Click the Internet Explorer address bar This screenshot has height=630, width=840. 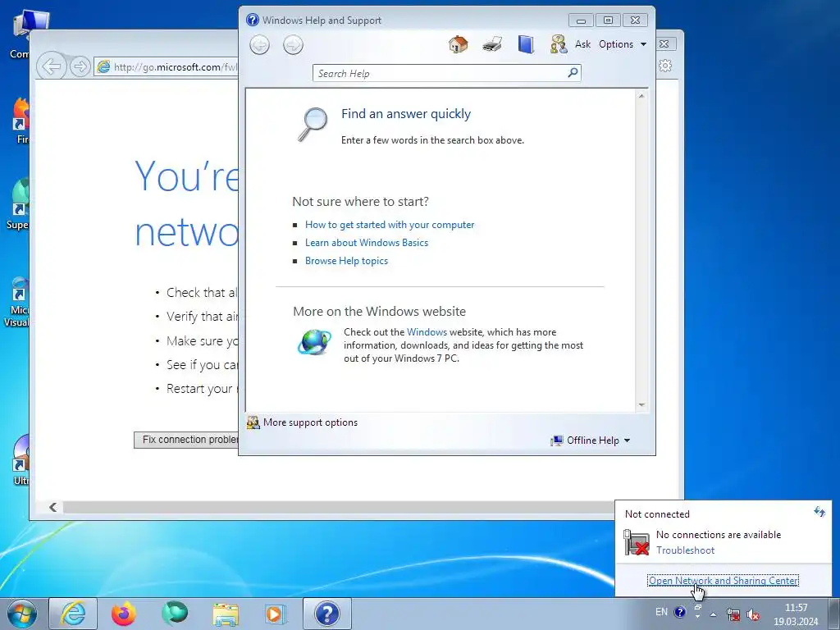tap(166, 67)
